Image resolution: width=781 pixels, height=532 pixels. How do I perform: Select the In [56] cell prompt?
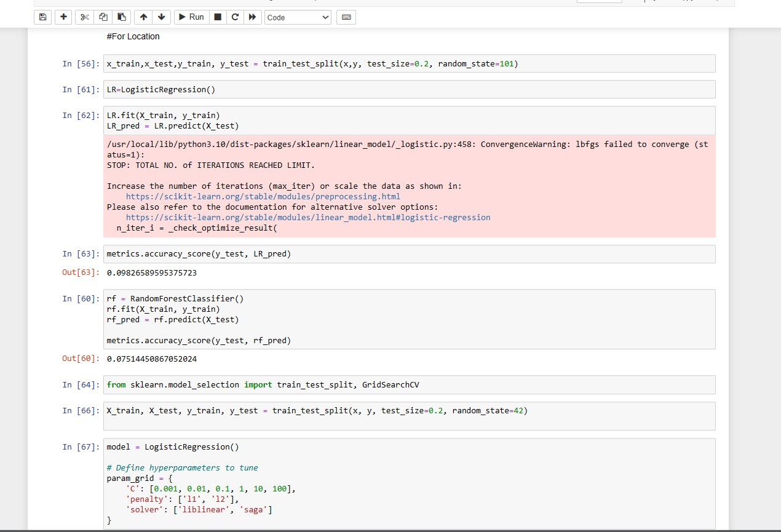click(81, 64)
